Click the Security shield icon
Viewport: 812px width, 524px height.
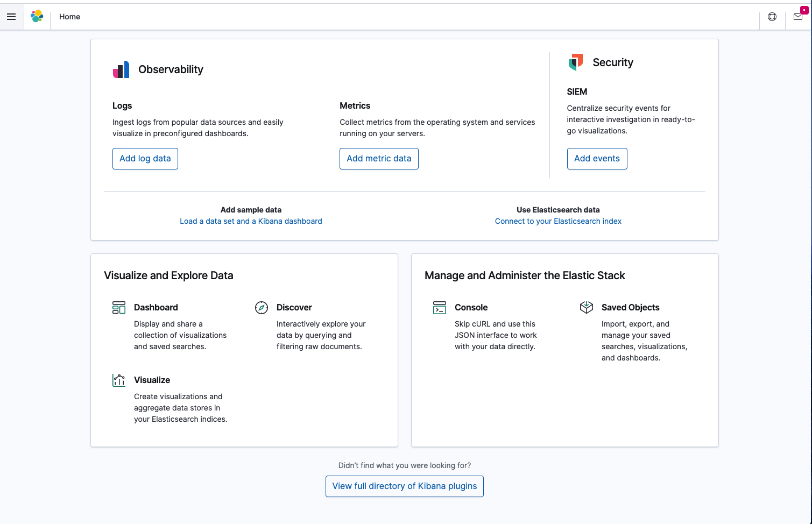pos(576,62)
